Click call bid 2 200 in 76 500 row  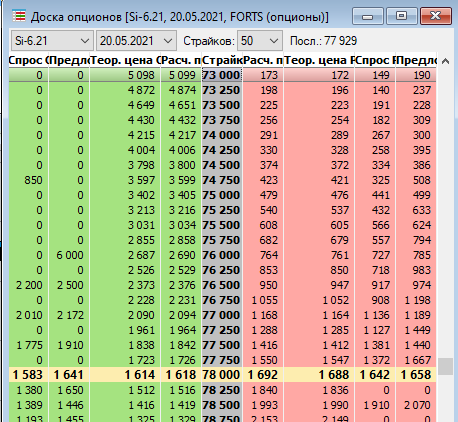(29, 285)
